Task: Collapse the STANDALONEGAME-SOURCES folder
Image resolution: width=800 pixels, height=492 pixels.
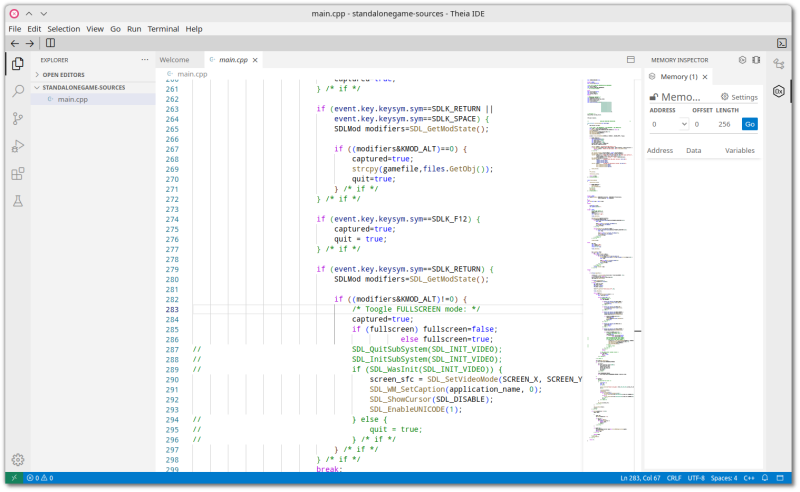Action: tap(83, 87)
